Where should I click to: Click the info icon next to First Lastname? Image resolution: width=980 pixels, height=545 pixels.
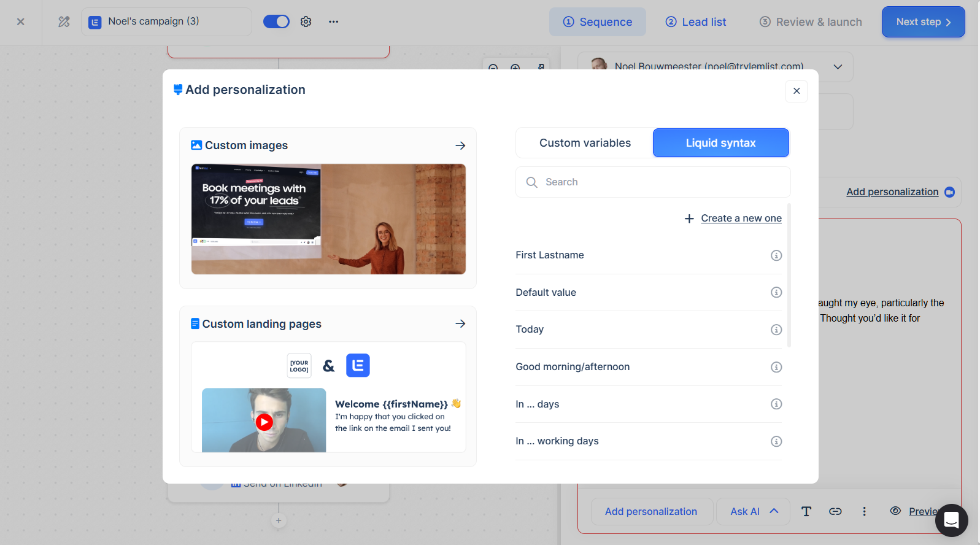click(776, 255)
